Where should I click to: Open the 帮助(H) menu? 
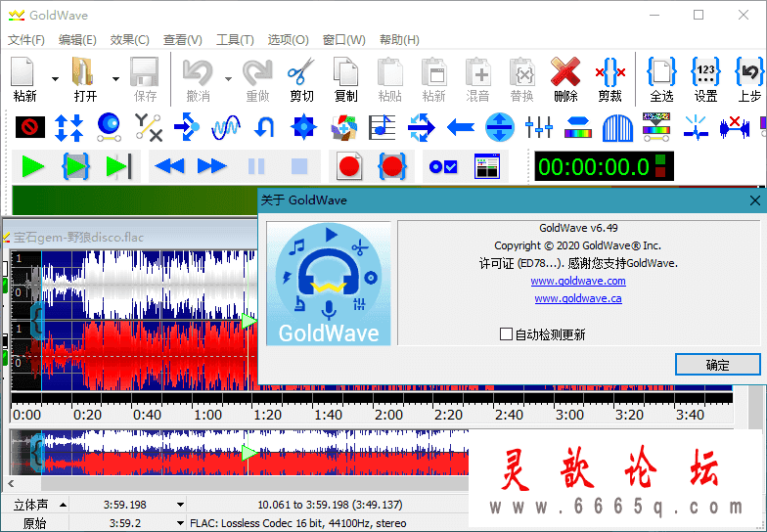click(399, 40)
